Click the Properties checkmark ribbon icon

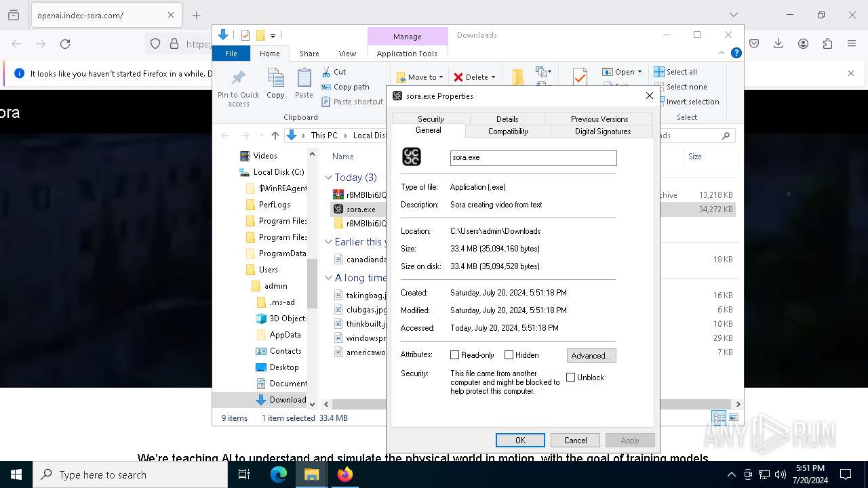(580, 76)
